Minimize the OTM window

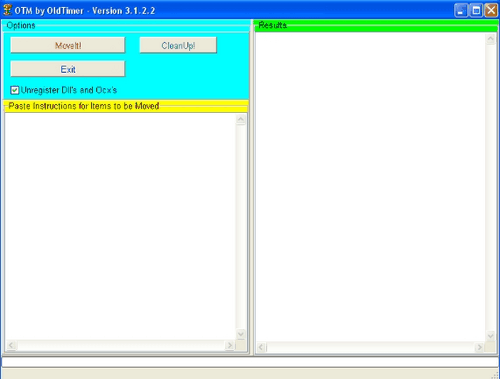[461, 10]
